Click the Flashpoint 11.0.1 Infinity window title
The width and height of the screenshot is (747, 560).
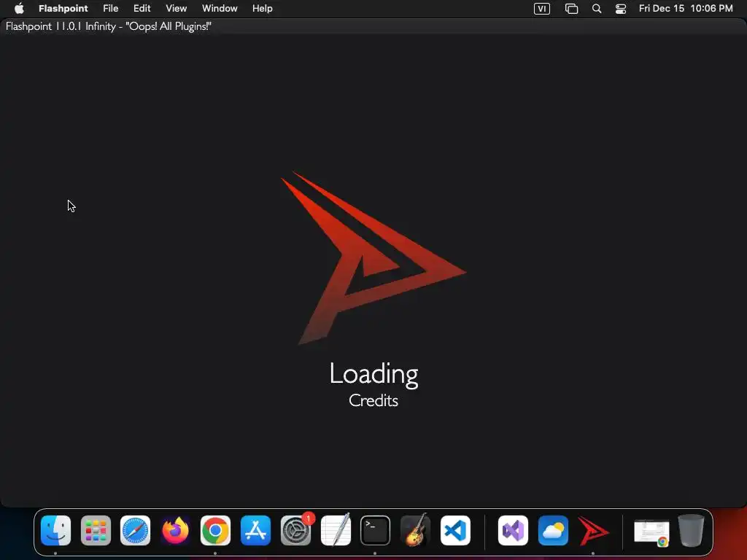pos(108,27)
